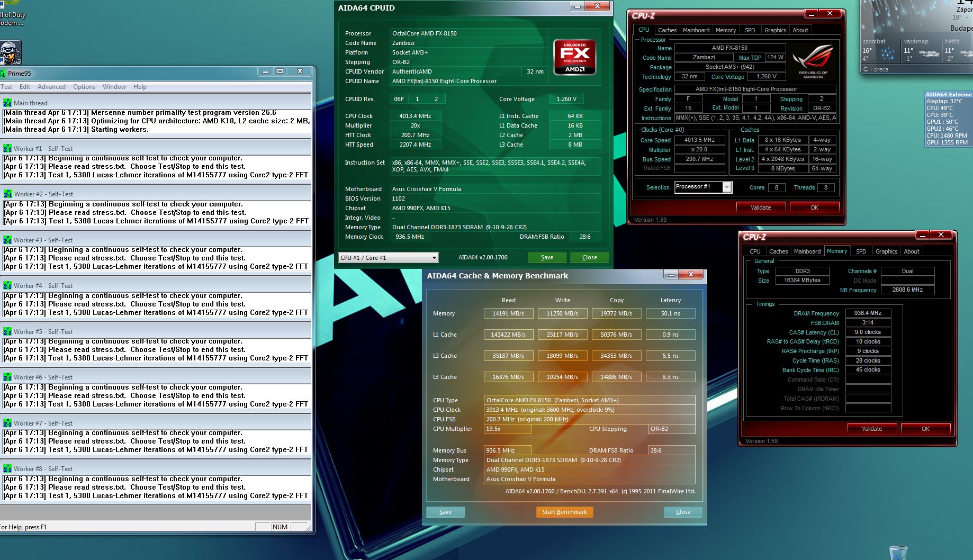
Task: Switch to the SPD tab in lower CPU-Z window
Action: click(x=861, y=251)
